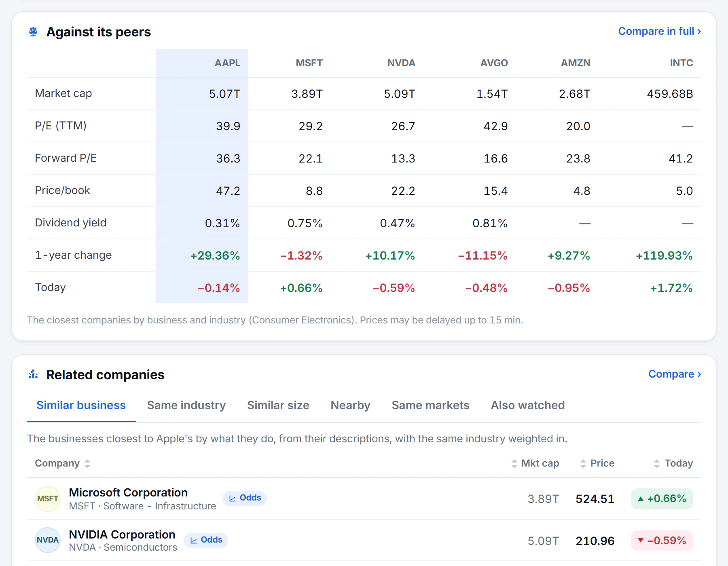Click the 1-year change row label
The width and height of the screenshot is (728, 566).
[73, 255]
